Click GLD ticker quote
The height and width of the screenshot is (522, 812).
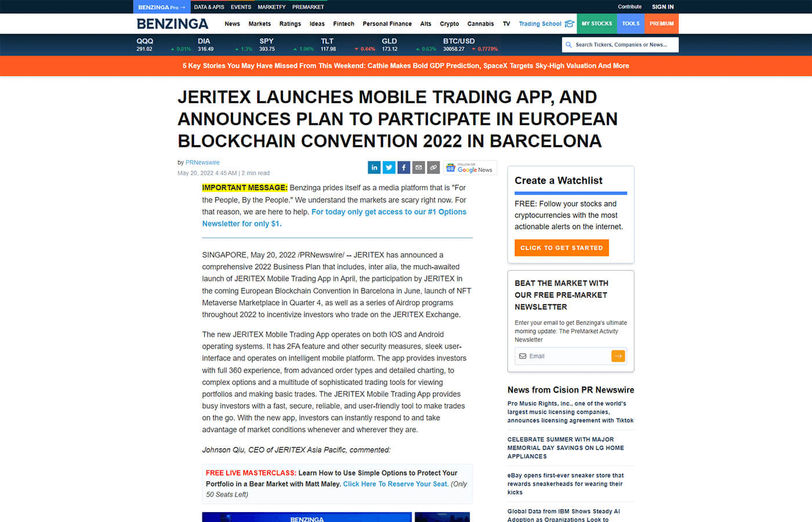click(409, 45)
